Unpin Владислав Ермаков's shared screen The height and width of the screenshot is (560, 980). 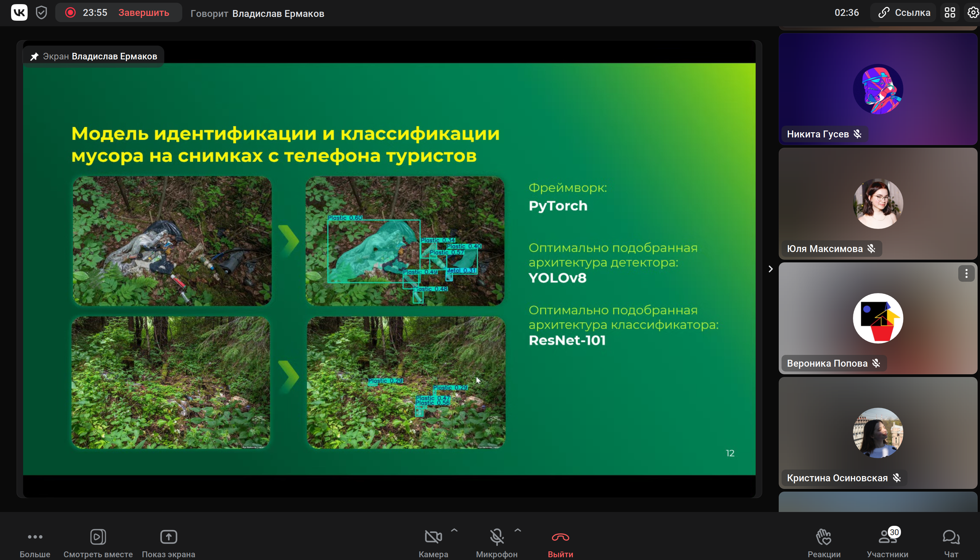[35, 57]
